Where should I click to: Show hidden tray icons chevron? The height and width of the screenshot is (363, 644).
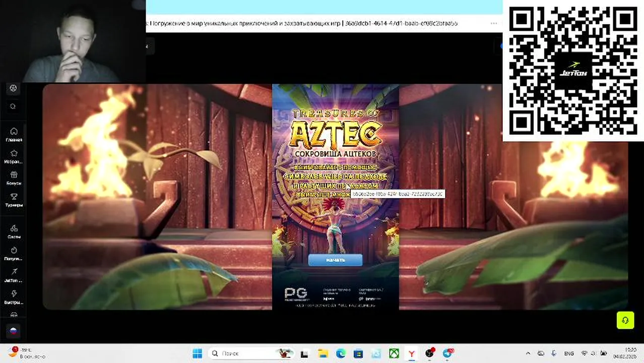[x=528, y=353]
